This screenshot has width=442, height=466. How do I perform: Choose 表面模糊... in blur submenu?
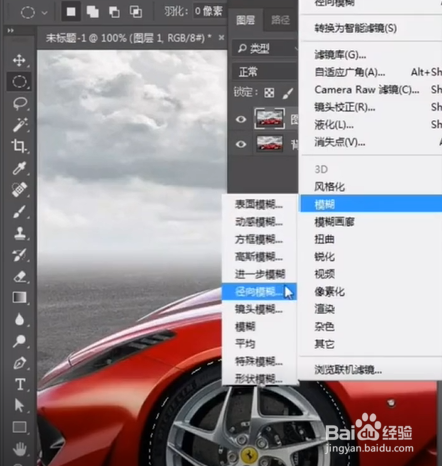pos(259,204)
